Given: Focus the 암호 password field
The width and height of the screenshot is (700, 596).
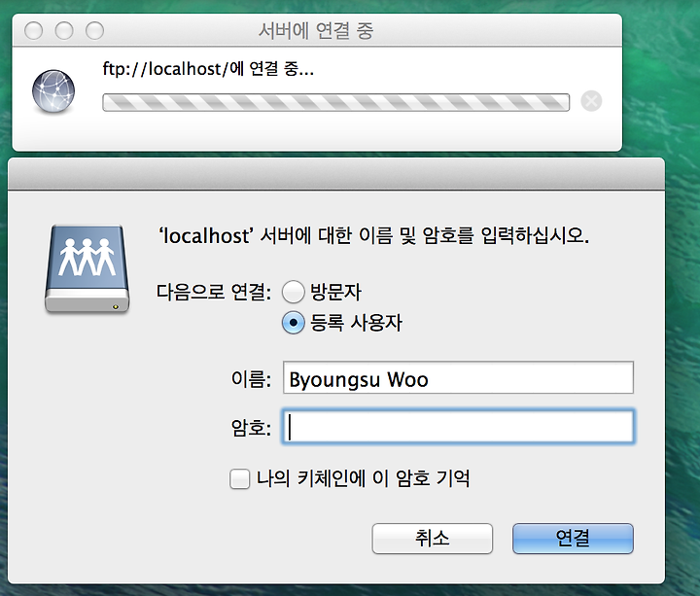Looking at the screenshot, I should [x=458, y=427].
